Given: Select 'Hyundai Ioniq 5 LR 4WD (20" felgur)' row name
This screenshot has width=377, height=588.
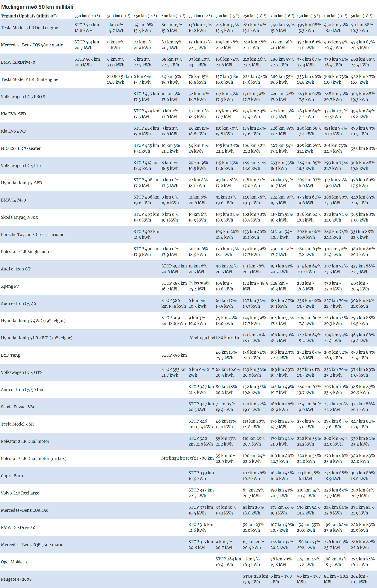Looking at the screenshot, I should click(37, 338).
